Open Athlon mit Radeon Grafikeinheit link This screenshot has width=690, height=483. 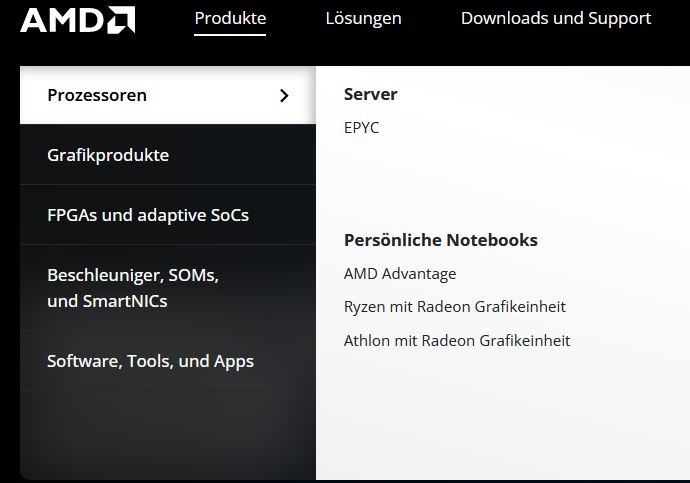tap(457, 340)
